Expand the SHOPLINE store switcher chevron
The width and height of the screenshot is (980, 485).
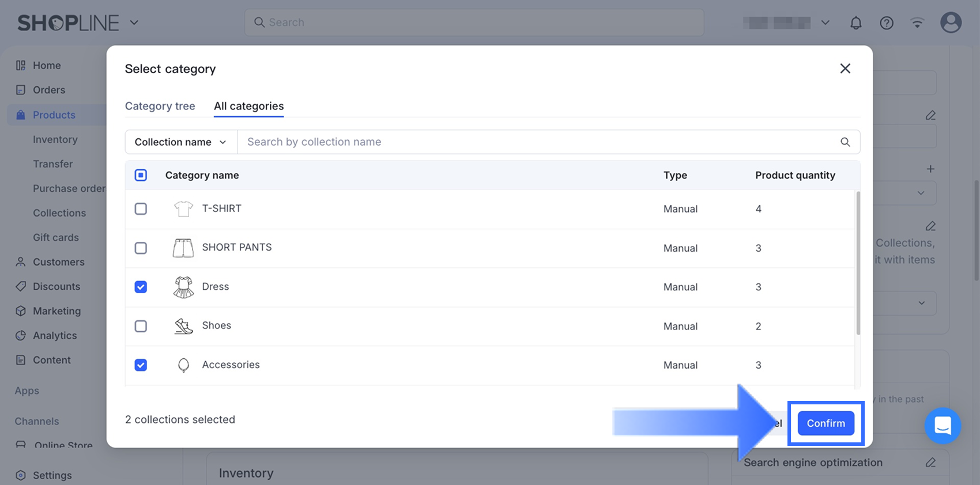pos(134,23)
